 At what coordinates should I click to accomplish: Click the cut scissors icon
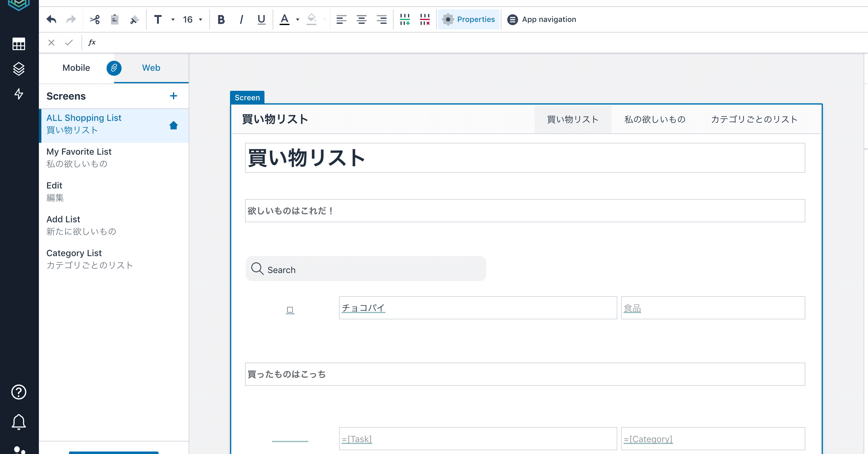pos(95,19)
